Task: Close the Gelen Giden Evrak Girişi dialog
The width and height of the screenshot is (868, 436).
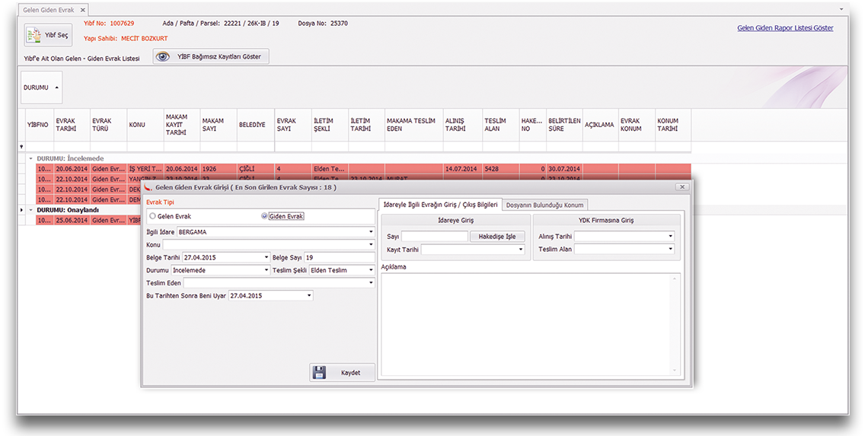Action: click(x=682, y=186)
